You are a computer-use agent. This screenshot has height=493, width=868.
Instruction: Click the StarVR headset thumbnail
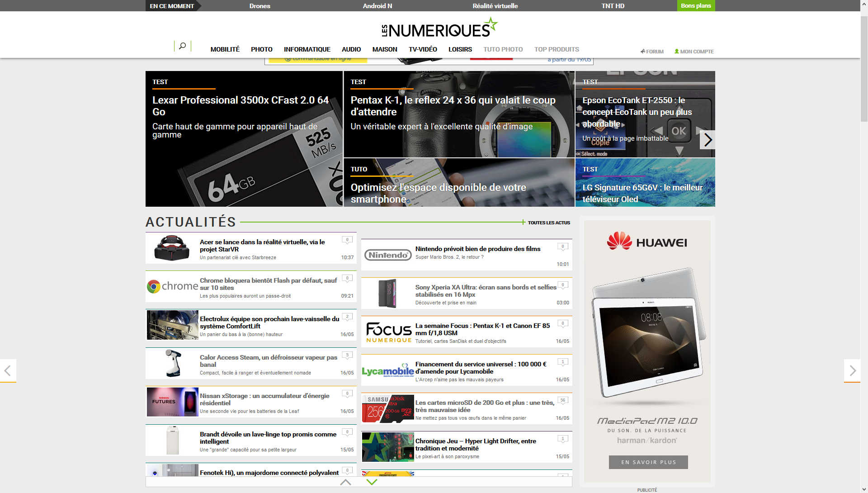click(172, 248)
